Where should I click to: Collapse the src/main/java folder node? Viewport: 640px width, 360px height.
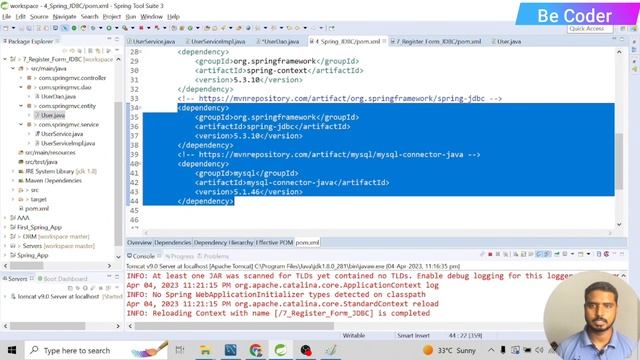tap(13, 69)
